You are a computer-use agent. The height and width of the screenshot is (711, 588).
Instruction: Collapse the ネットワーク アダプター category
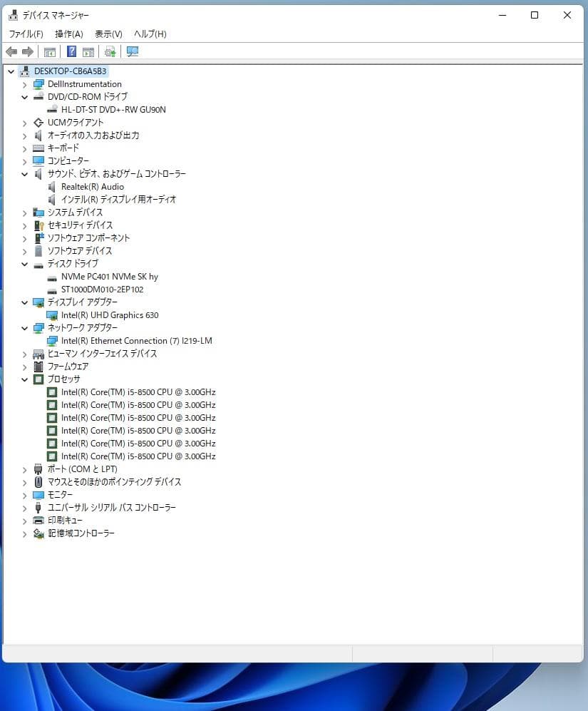point(25,327)
